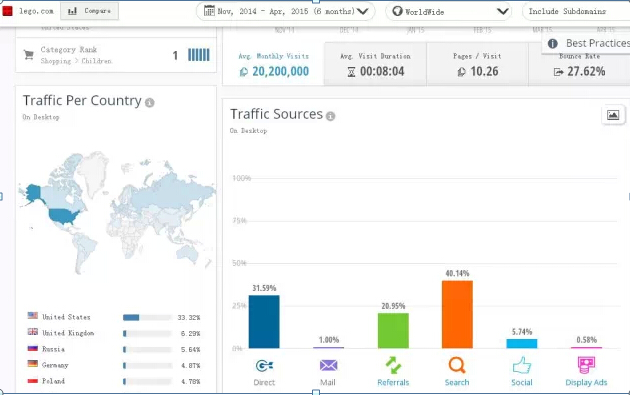Open the date range dropdown
630x395 pixels.
tap(286, 11)
